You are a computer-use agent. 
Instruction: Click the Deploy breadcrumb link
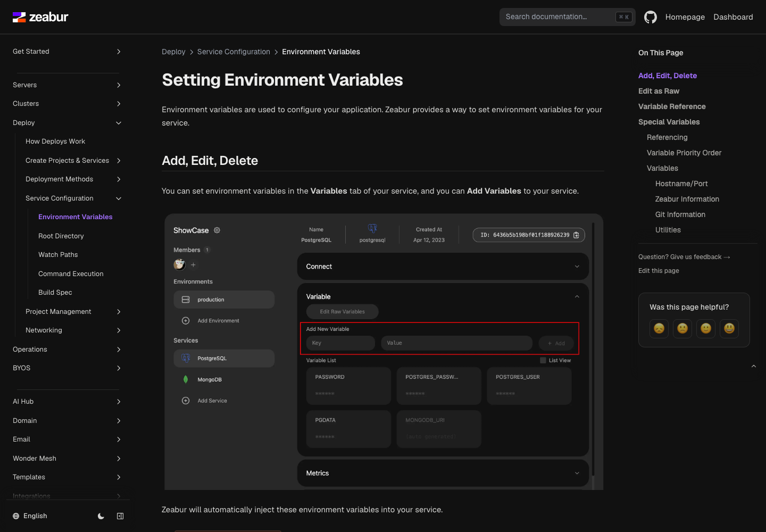pyautogui.click(x=173, y=52)
